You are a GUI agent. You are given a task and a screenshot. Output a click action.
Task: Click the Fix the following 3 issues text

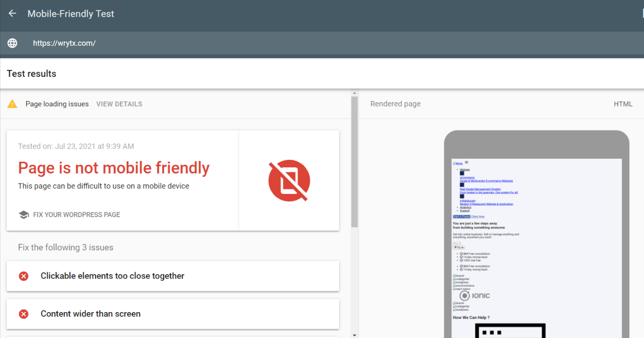(66, 247)
